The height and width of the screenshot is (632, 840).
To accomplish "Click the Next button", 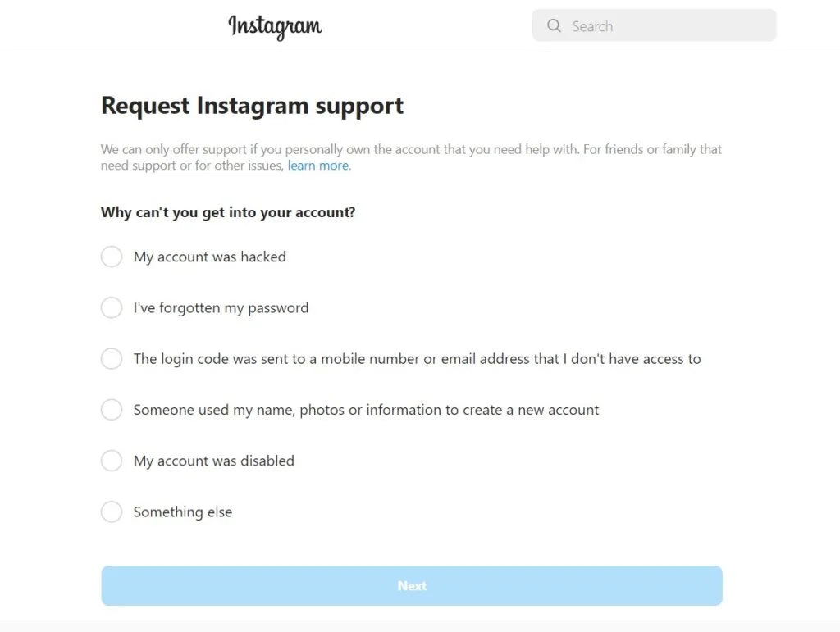I will [x=411, y=585].
